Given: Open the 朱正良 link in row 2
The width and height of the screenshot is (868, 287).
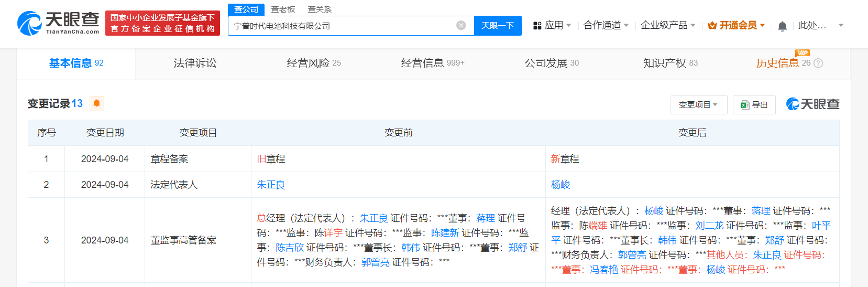Looking at the screenshot, I should click(271, 185).
